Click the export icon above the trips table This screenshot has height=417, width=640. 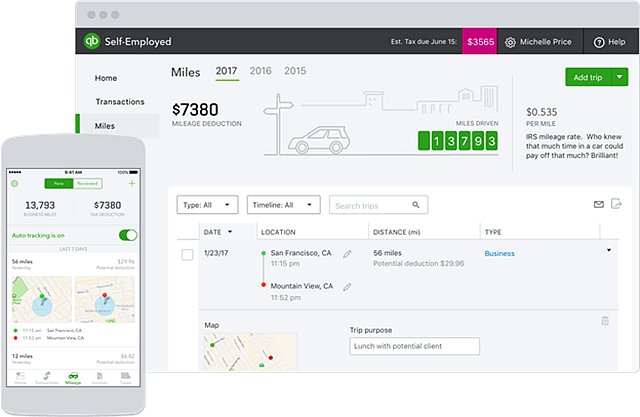616,203
